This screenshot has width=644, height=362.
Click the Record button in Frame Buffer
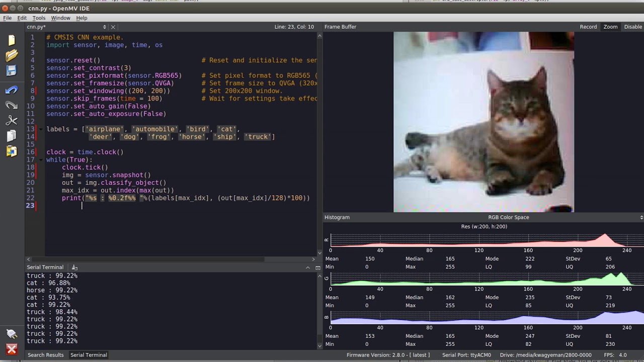588,27
